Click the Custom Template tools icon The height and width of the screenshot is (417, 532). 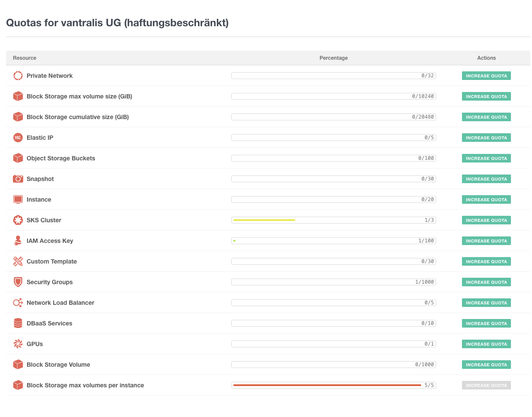tap(18, 261)
